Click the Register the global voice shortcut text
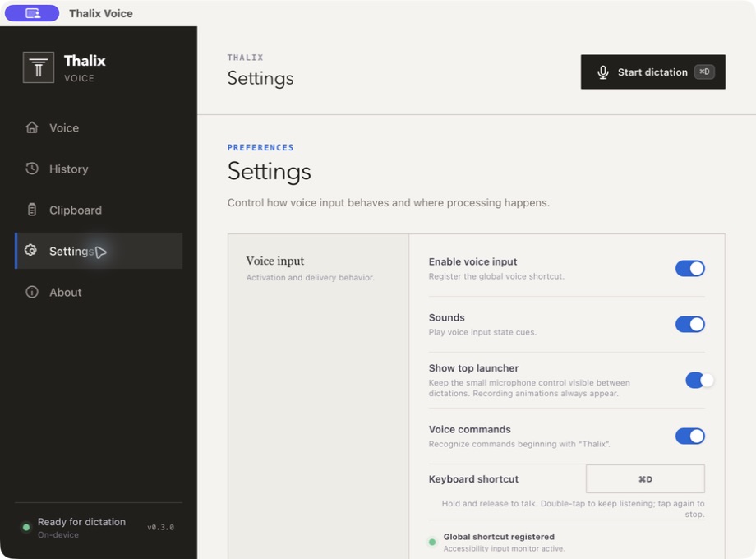Image resolution: width=756 pixels, height=559 pixels. [x=496, y=276]
